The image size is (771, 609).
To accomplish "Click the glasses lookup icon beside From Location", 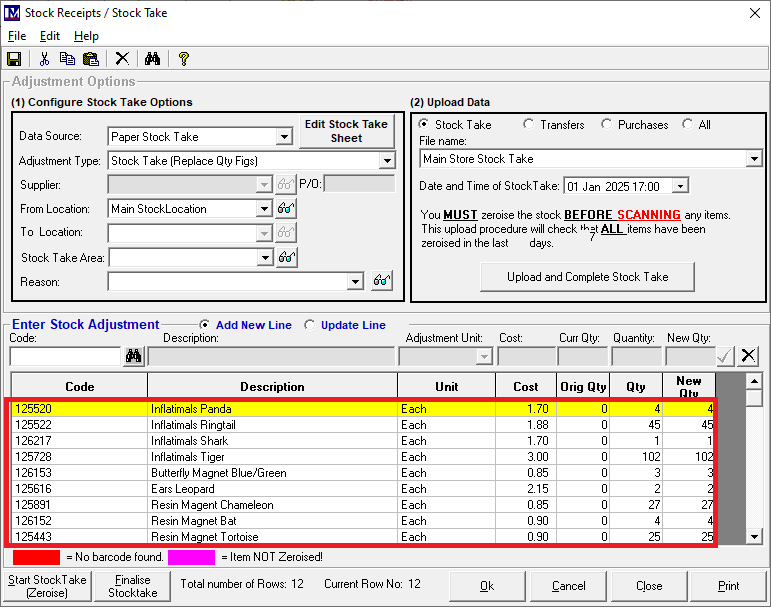I will tap(287, 209).
